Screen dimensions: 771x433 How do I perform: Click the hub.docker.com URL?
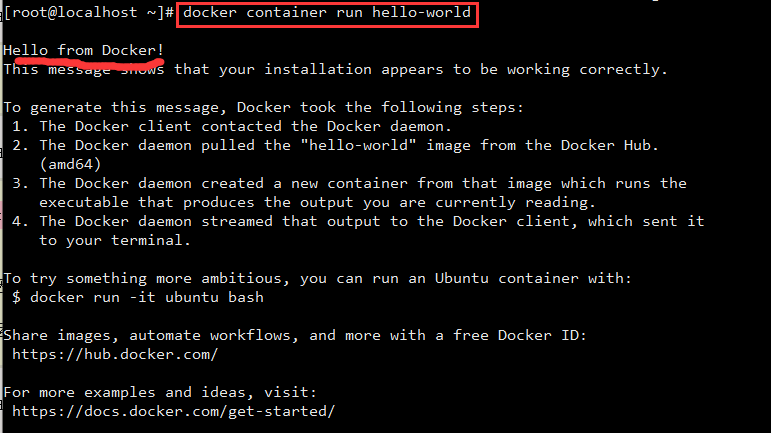point(115,354)
